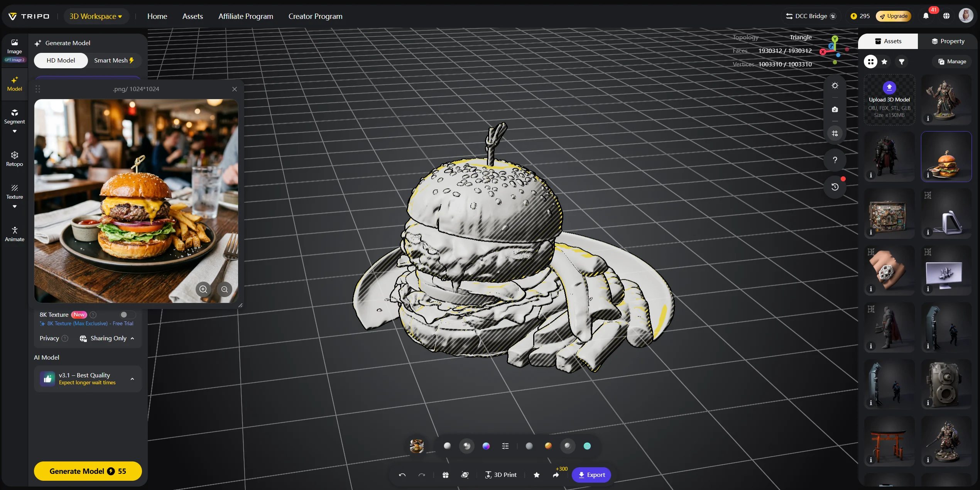Click the camera reset icon in viewport
Image resolution: width=980 pixels, height=490 pixels.
click(x=835, y=110)
